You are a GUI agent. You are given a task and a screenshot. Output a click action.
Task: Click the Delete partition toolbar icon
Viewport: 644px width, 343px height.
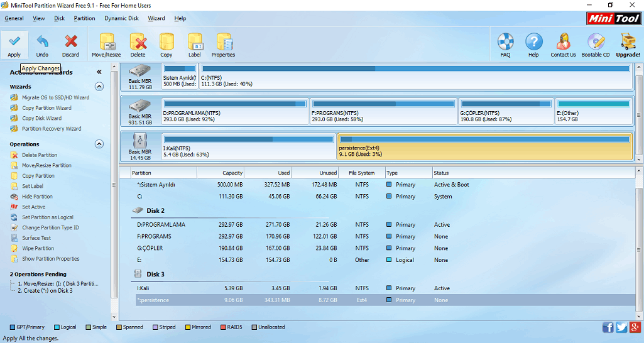[x=138, y=45]
